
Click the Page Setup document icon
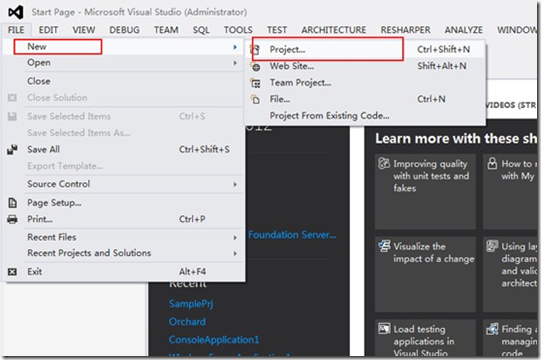click(x=12, y=203)
